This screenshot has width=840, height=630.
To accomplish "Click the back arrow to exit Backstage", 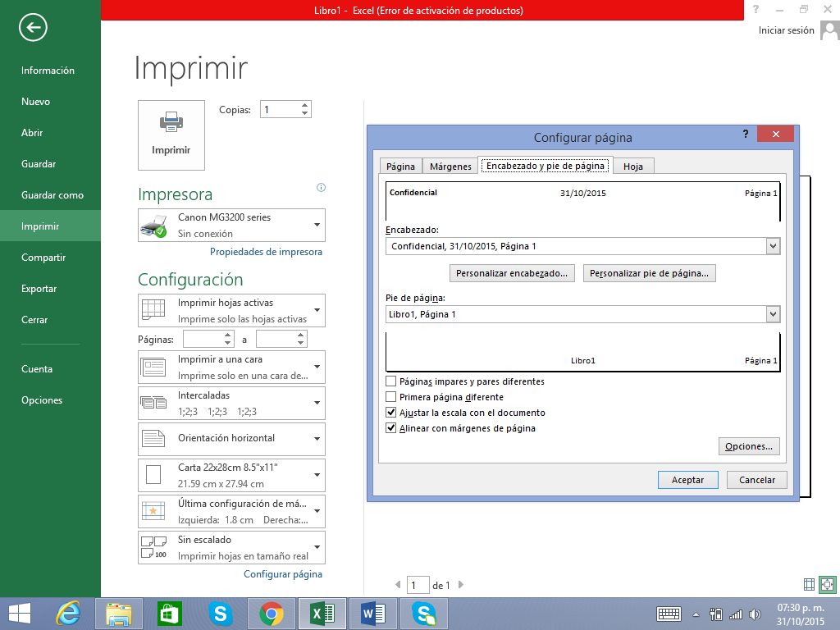I will click(x=34, y=28).
